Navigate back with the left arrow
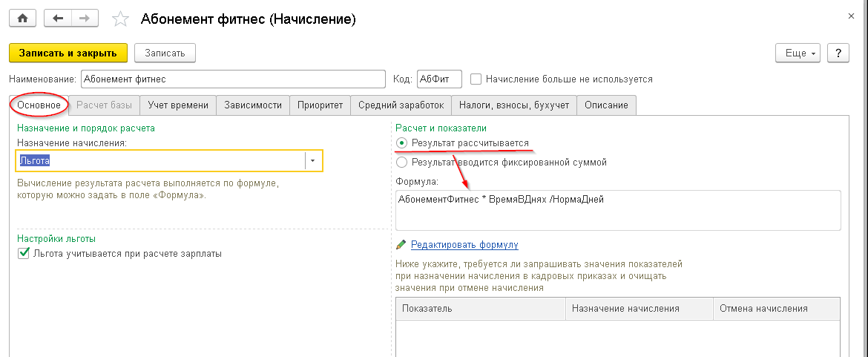The width and height of the screenshot is (868, 357). tap(58, 19)
